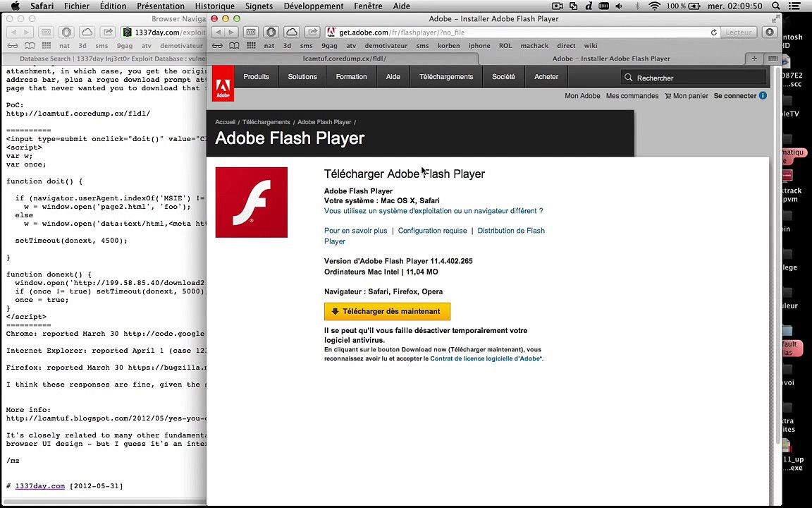Viewport: 812px width, 508px height.
Task: Open the AdBlock hand icon in Adobe window
Action: 271,32
